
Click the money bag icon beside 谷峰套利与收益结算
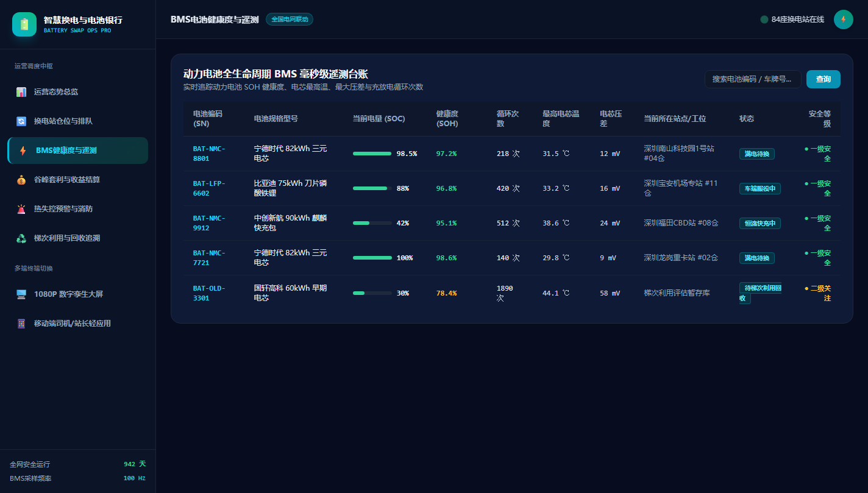(x=21, y=180)
